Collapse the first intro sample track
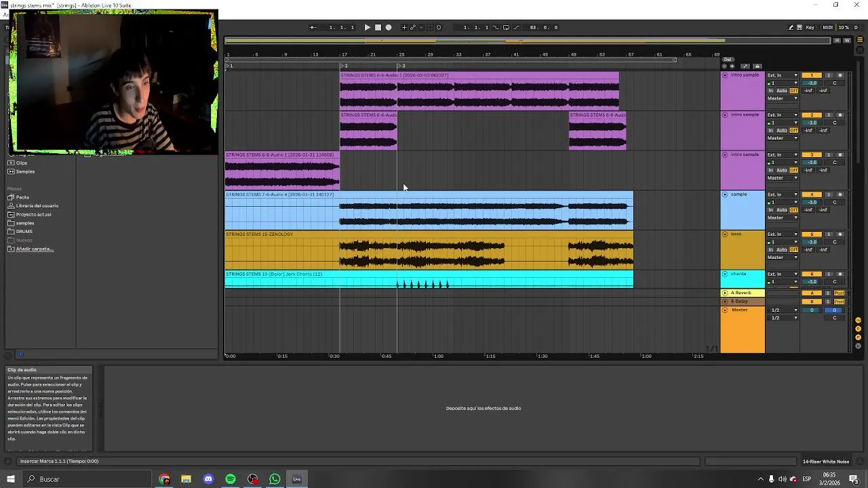The image size is (868, 488). [x=725, y=75]
